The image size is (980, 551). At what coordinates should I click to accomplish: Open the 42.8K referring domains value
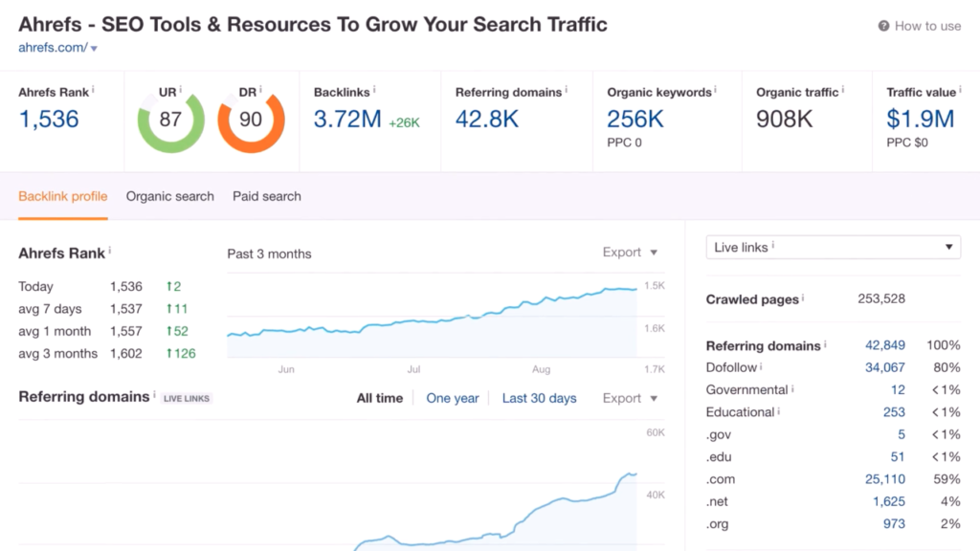[487, 119]
